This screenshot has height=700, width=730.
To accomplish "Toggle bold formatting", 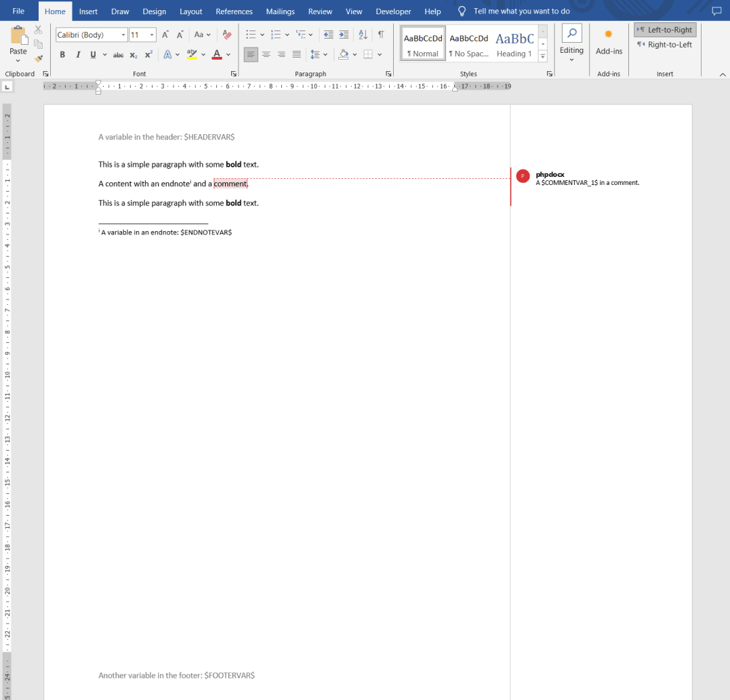I will pos(62,54).
